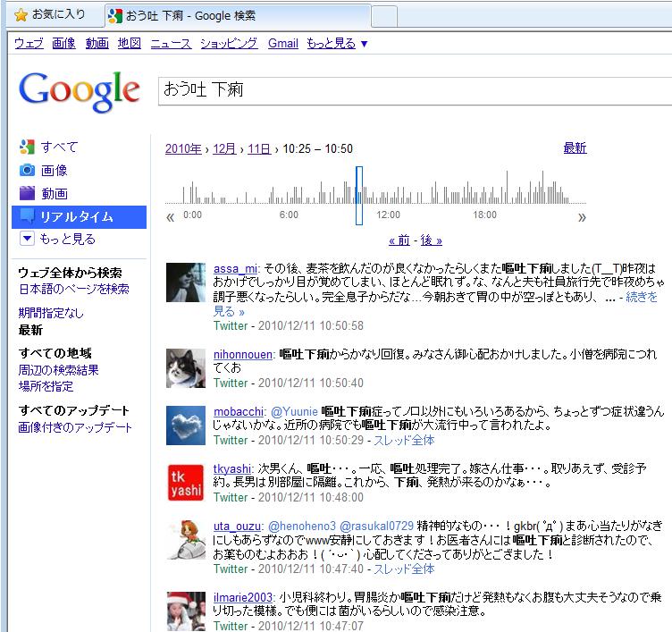
Task: Click the « 前 previous link
Action: point(399,240)
